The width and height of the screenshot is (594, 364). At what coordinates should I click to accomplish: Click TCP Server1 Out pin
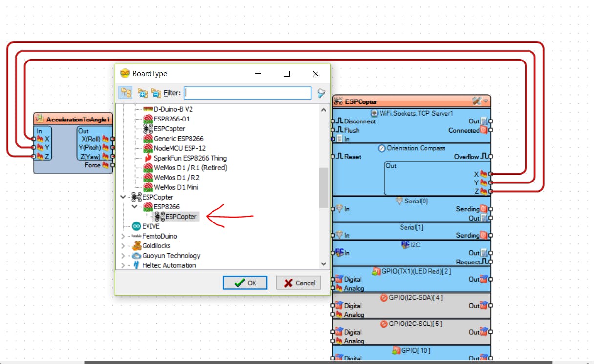tap(491, 121)
